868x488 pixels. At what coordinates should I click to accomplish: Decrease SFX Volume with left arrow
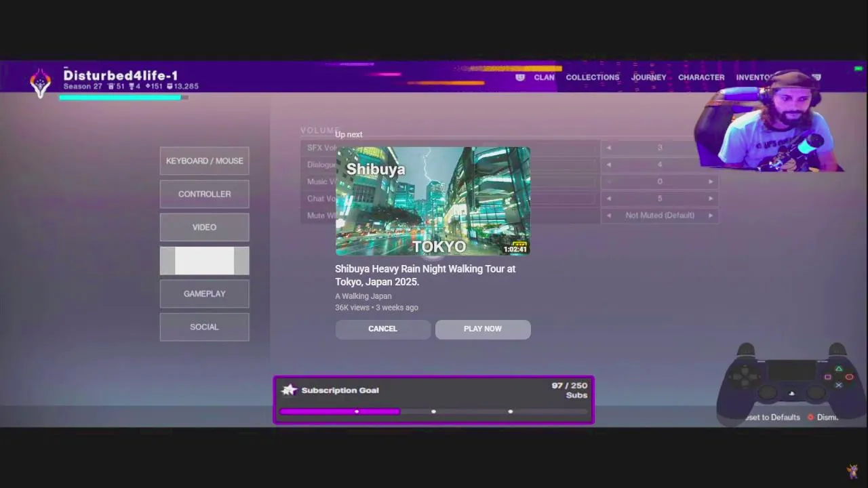click(609, 148)
